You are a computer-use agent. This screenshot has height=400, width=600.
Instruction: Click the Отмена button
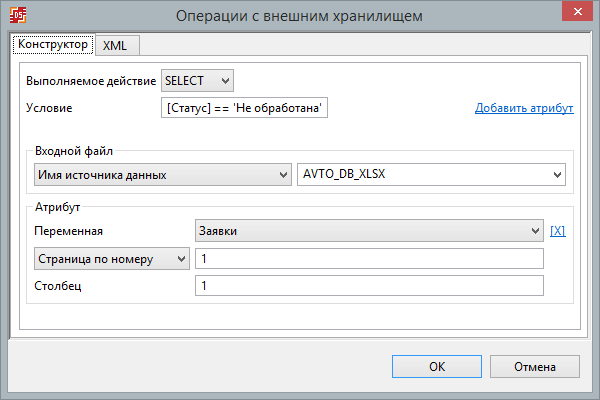click(x=535, y=367)
